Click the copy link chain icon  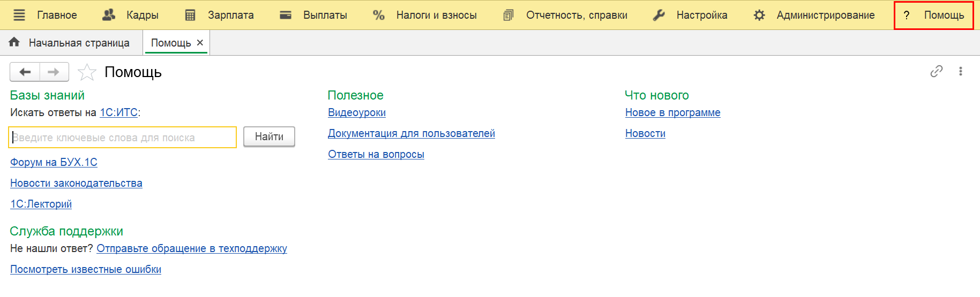click(x=936, y=71)
